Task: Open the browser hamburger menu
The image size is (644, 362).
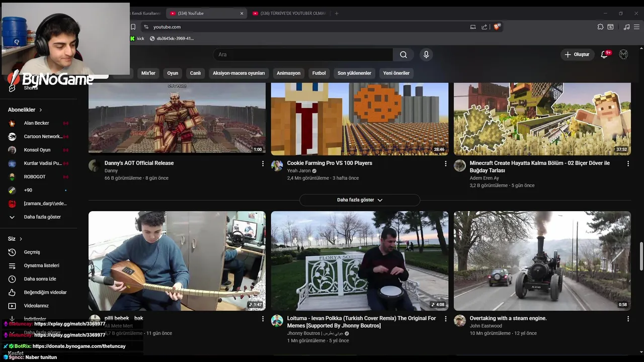Action: tap(637, 27)
